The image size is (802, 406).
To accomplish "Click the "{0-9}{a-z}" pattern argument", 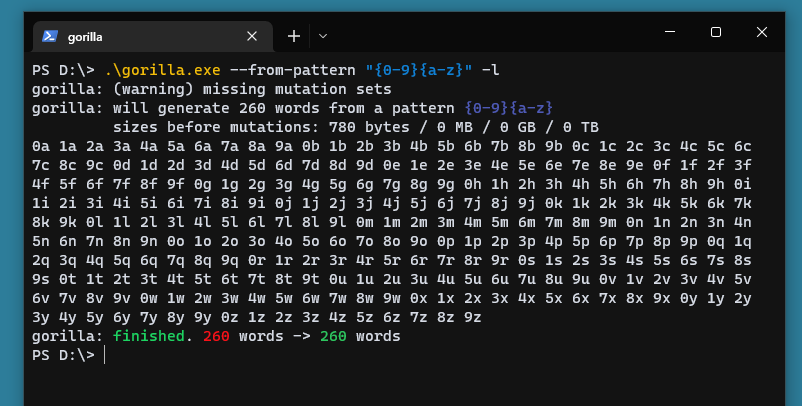I will [x=419, y=70].
